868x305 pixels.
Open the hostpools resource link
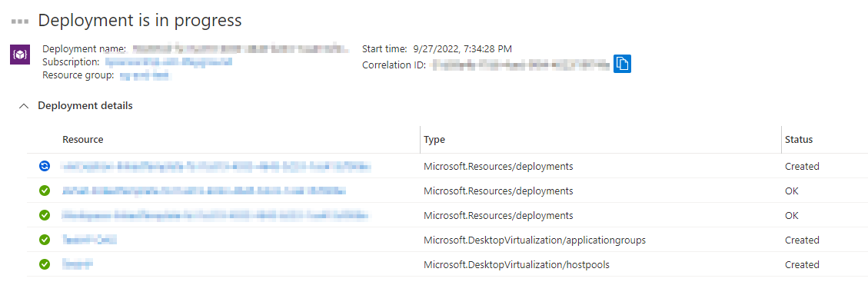coord(77,264)
